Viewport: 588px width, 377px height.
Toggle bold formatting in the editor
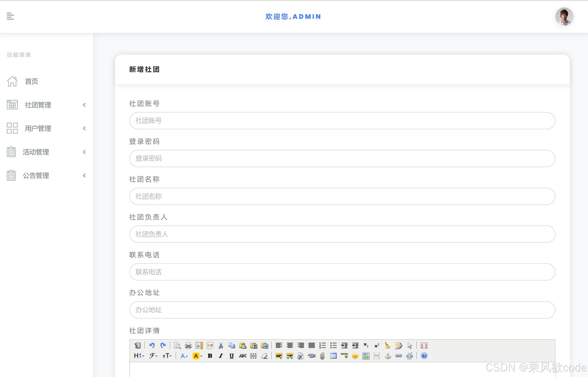click(x=210, y=356)
